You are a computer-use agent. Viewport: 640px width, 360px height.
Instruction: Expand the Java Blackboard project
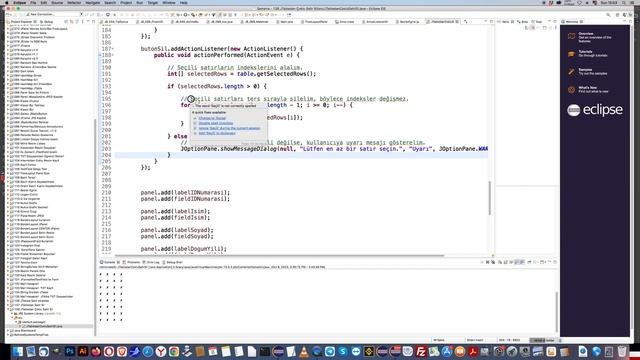pos(8,331)
